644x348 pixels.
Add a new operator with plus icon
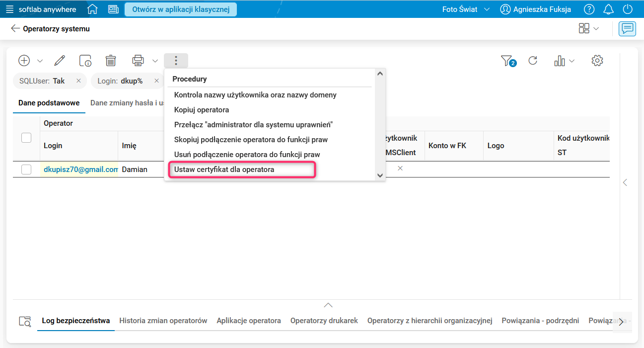coord(24,61)
